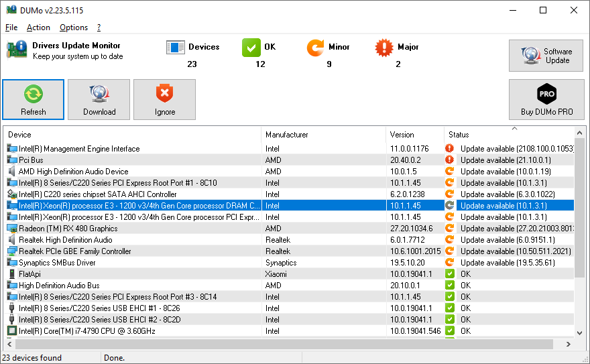590x364 pixels.
Task: Open the Action menu
Action: 38,27
